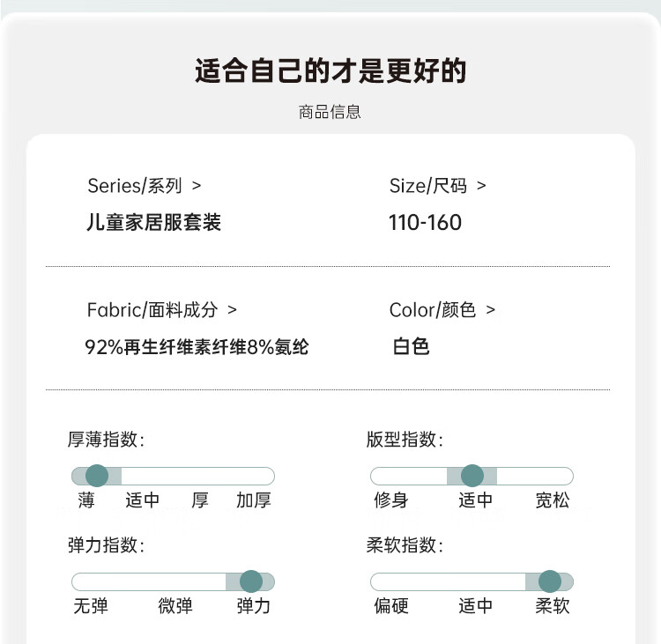Click the 110-160 size value
Image resolution: width=661 pixels, height=644 pixels.
click(425, 223)
